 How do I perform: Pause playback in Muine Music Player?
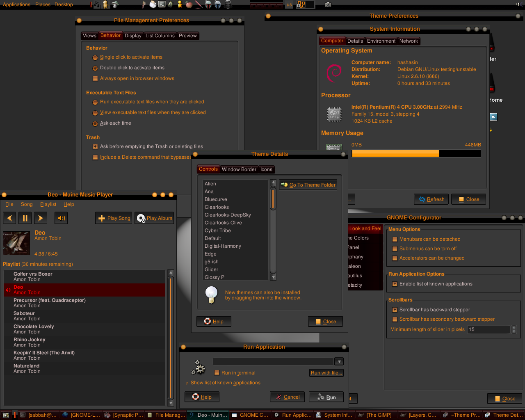tap(25, 218)
